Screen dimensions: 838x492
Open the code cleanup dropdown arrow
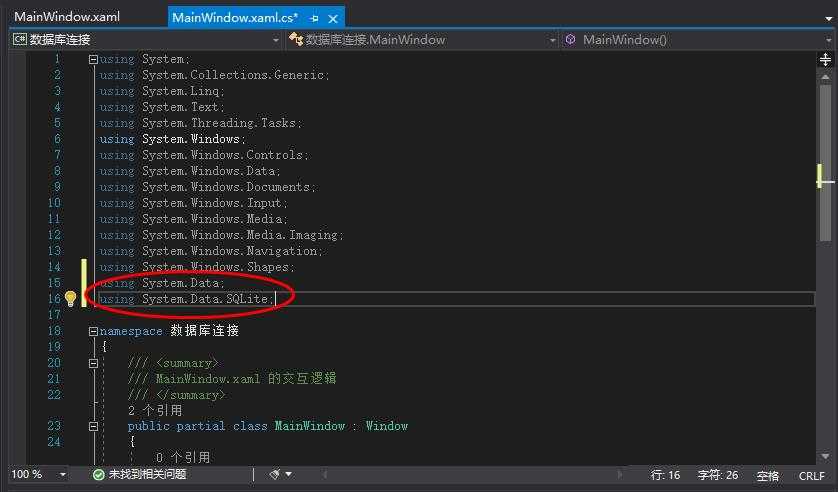click(x=289, y=474)
